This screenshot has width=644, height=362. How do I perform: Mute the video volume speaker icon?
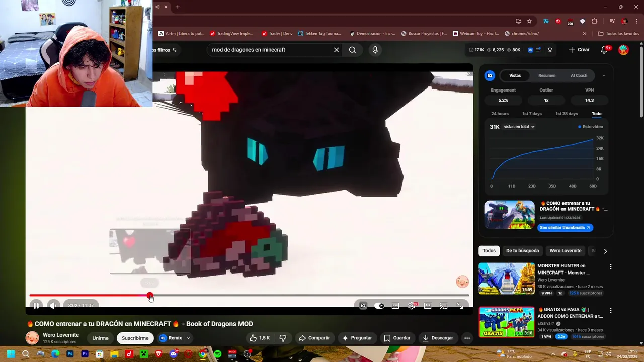(x=53, y=305)
